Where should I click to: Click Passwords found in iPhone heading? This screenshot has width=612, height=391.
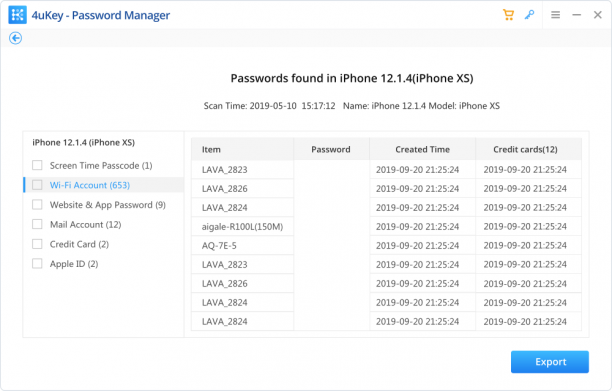352,78
